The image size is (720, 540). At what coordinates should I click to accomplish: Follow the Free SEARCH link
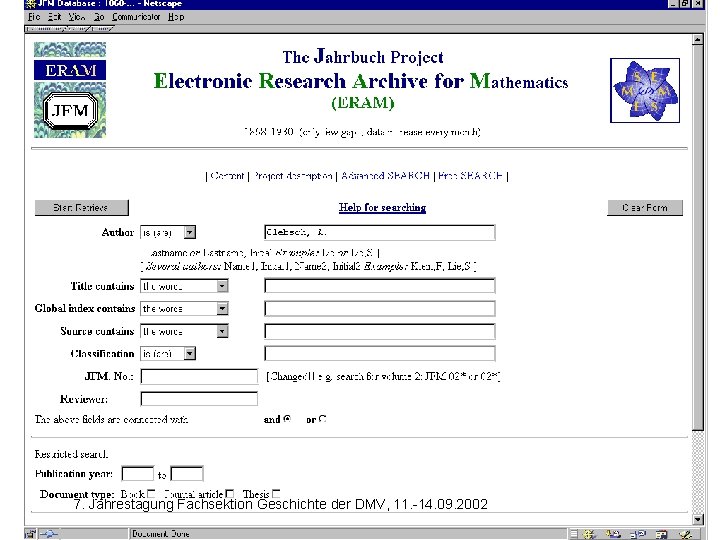[470, 176]
